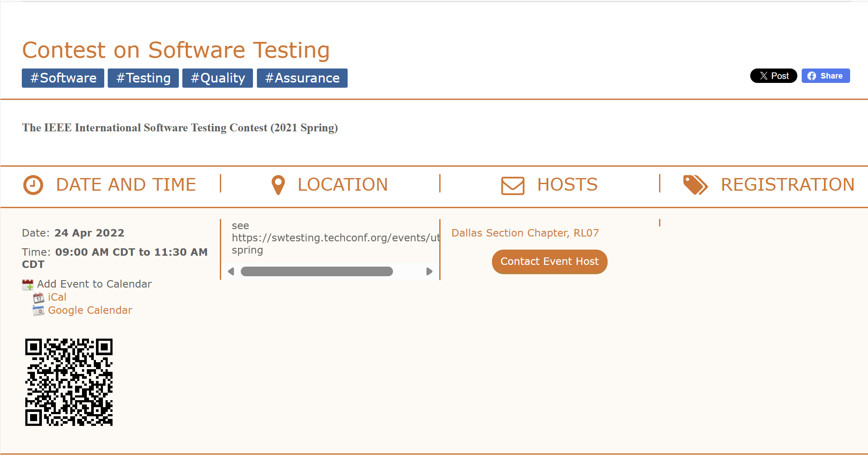Screen dimensions: 868x456
Task: Click the swtesting.techconf.org URL text
Action: (336, 238)
